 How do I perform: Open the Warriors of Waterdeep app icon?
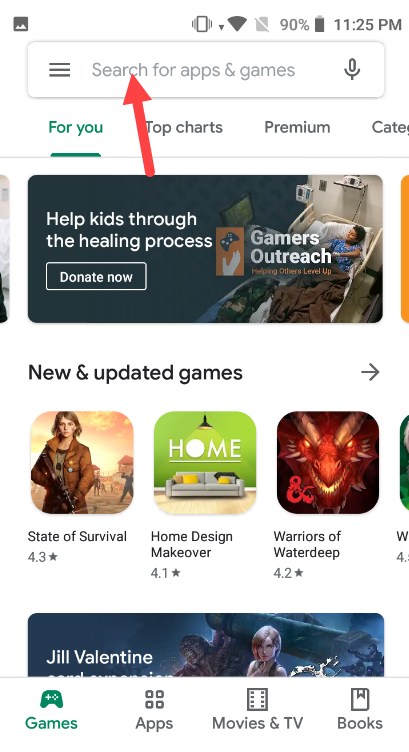click(x=328, y=462)
